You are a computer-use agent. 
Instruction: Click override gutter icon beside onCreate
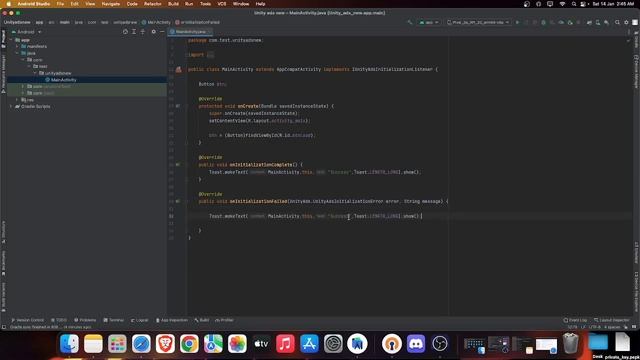point(178,106)
